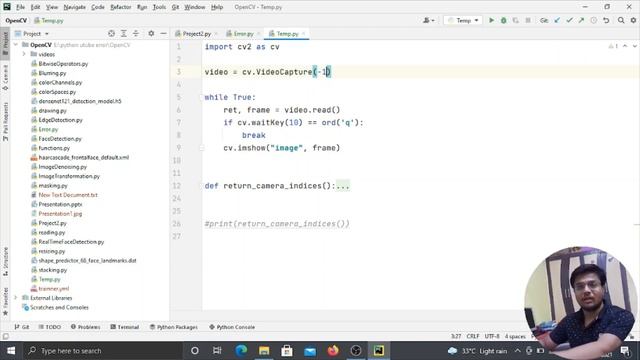The height and width of the screenshot is (360, 640).
Task: Select FaceDetection.py file
Action: pyautogui.click(x=60, y=139)
